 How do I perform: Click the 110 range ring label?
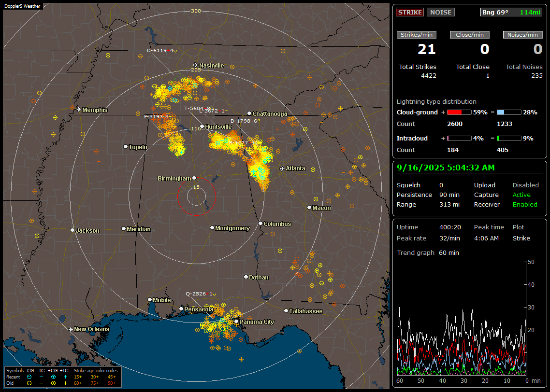tap(196, 128)
